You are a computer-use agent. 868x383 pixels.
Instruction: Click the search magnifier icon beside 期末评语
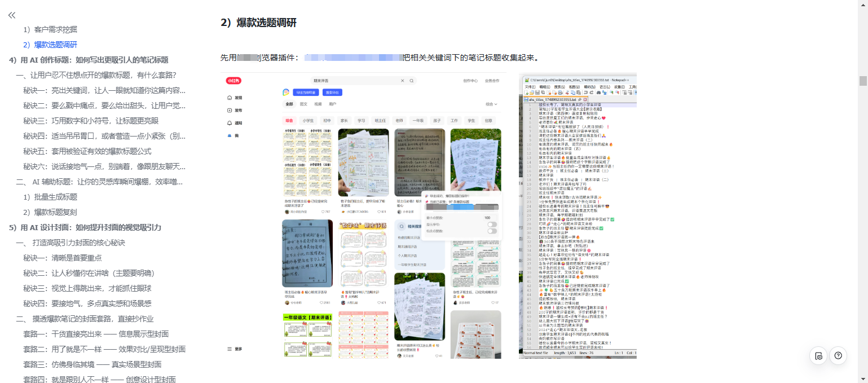point(412,81)
